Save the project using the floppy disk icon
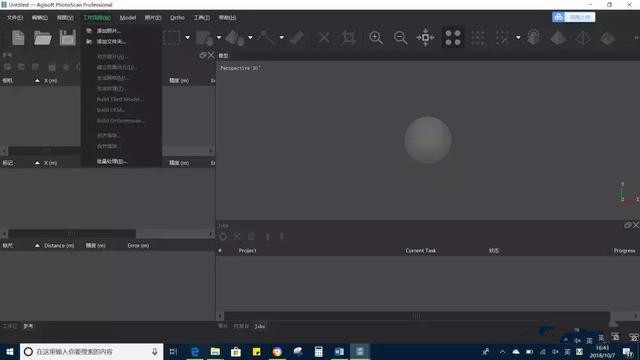This screenshot has width=640, height=360. click(67, 38)
